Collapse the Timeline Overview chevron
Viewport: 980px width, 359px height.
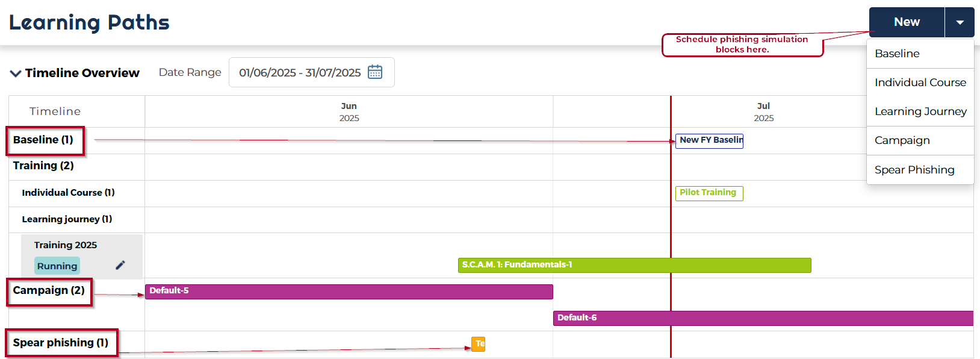pos(16,73)
